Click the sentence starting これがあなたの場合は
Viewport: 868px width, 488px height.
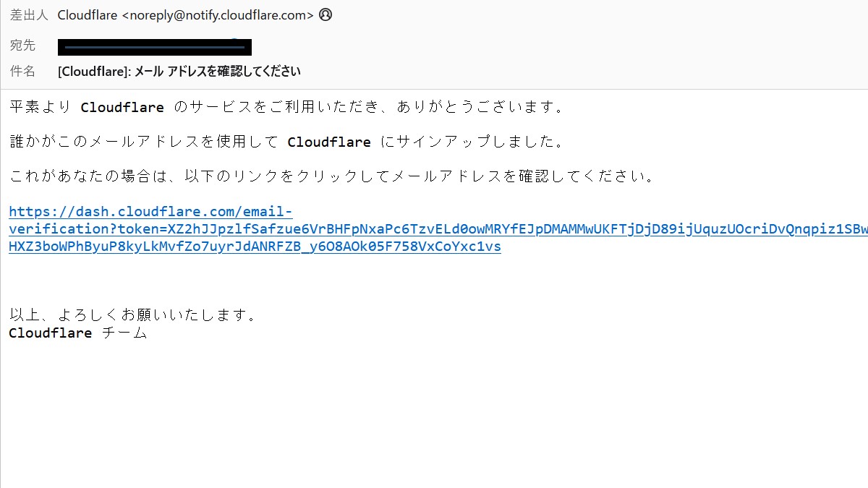pos(332,177)
